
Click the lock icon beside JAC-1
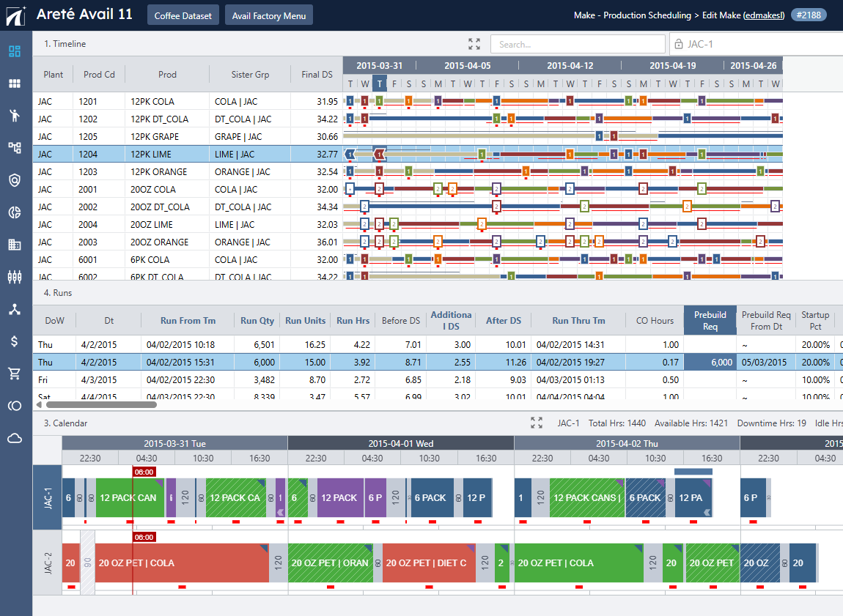point(679,44)
